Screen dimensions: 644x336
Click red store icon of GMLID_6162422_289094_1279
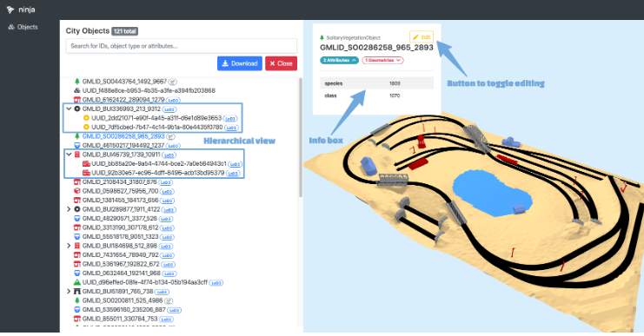(x=76, y=100)
